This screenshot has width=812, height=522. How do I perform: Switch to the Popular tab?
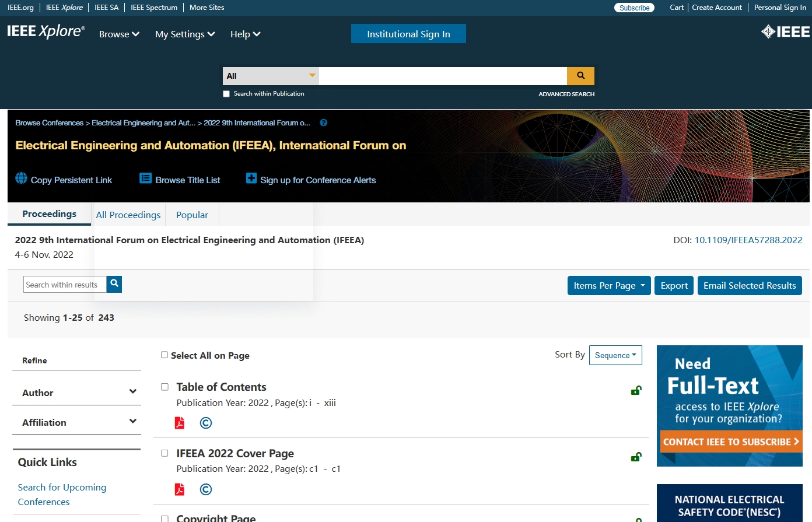click(x=192, y=215)
